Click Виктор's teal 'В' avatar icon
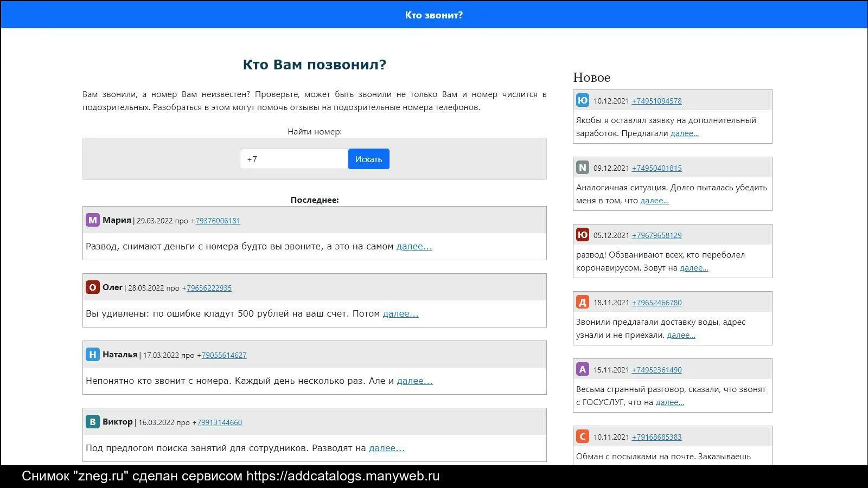This screenshot has width=868, height=488. pos(93,422)
